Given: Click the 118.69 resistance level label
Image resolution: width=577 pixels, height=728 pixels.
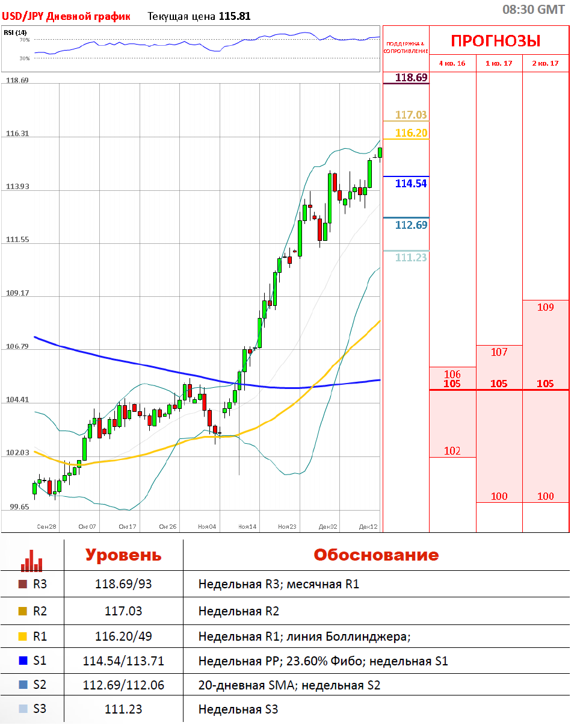Looking at the screenshot, I should click(411, 77).
